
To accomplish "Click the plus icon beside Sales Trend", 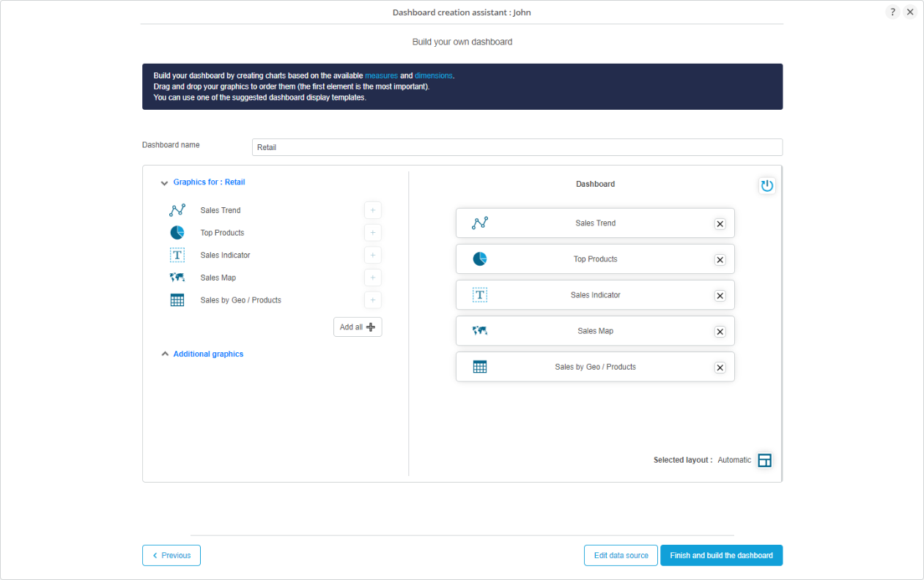I will [372, 211].
